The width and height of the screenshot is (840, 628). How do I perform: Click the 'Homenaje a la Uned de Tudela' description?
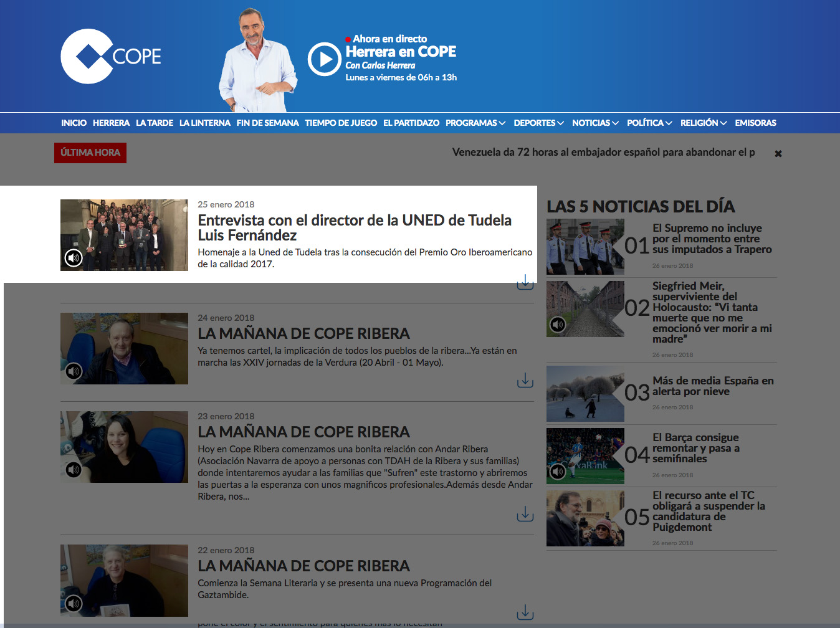click(x=365, y=258)
